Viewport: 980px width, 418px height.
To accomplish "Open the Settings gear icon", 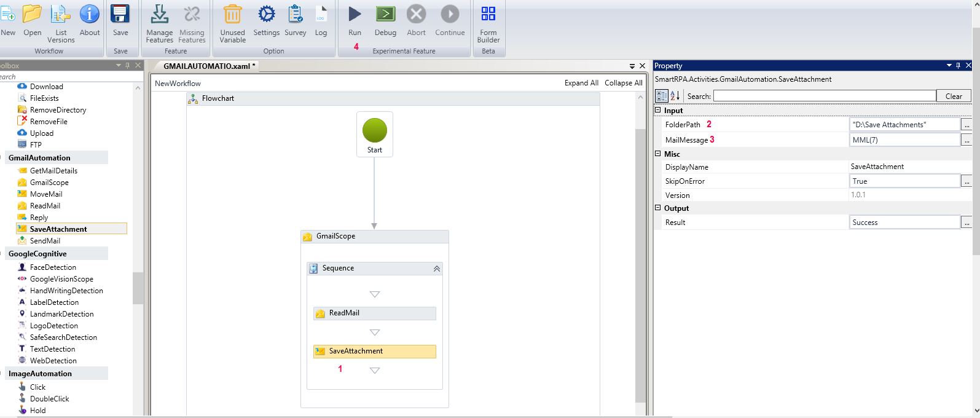I will coord(266,14).
